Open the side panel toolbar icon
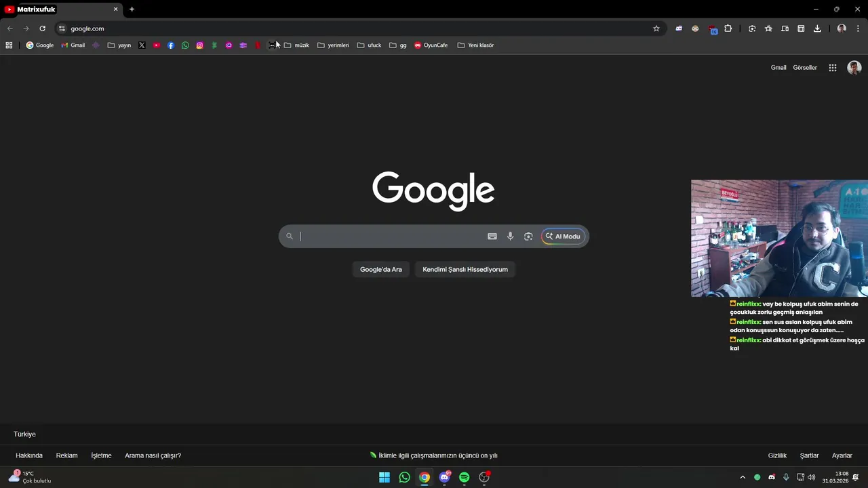 pyautogui.click(x=801, y=28)
